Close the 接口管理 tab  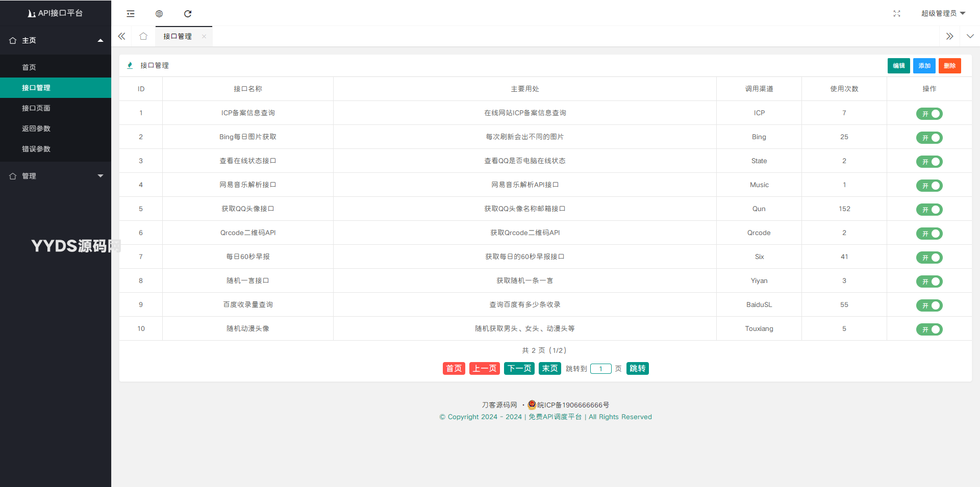click(204, 36)
